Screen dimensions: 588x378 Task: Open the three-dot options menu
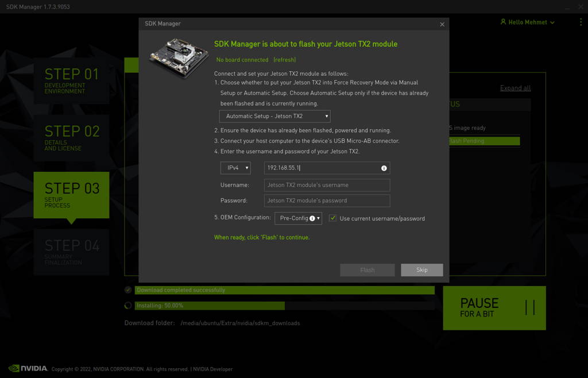coord(580,21)
